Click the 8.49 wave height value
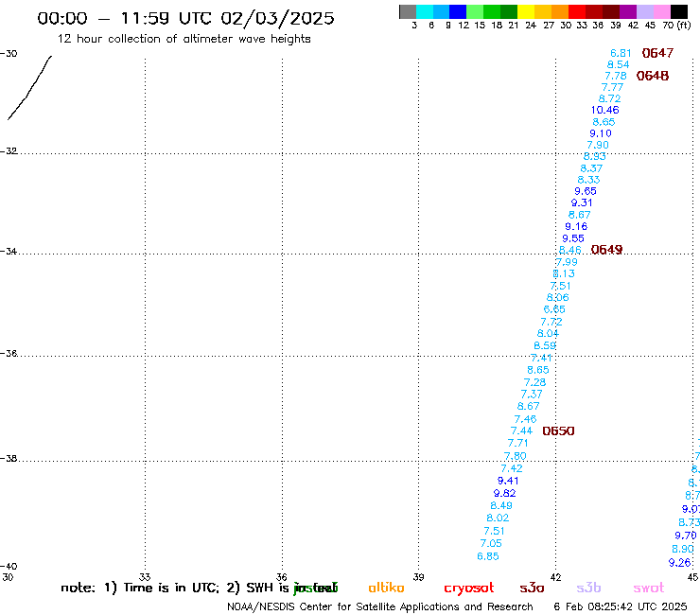Viewport: 700px width, 615px height. [501, 505]
